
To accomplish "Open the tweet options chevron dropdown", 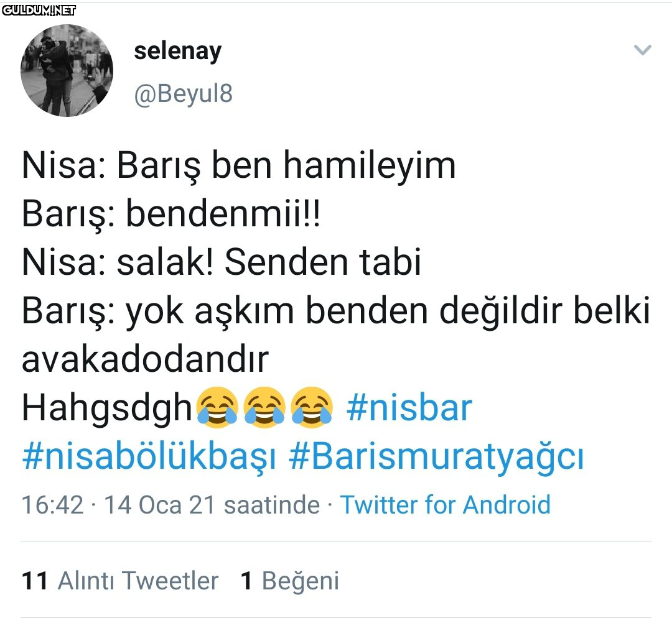I will point(642,50).
